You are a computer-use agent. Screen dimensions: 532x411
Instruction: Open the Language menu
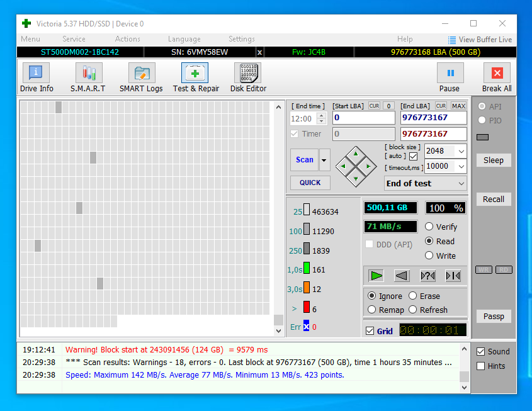coord(184,39)
